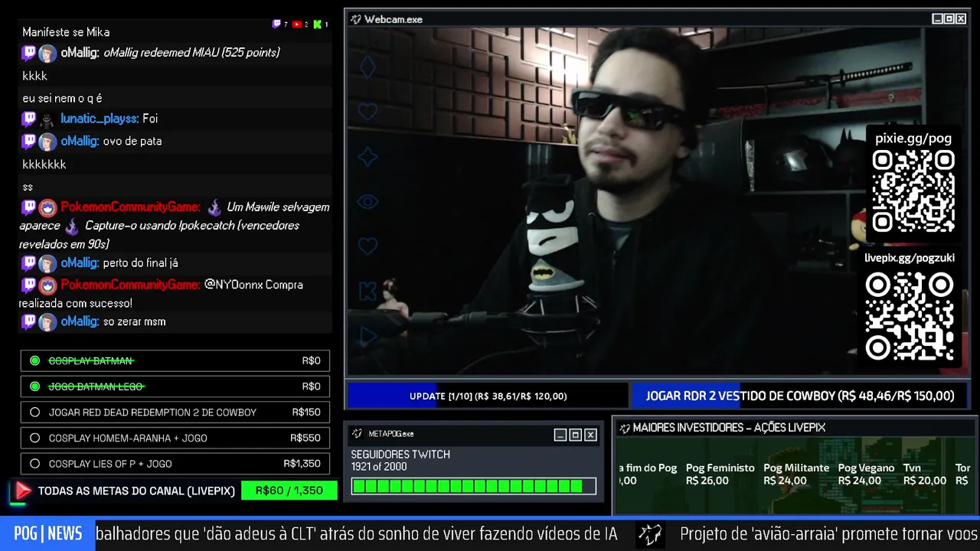Click the logo icon beside 'MAIORES INVESTIDORES'
The height and width of the screenshot is (551, 980).
click(x=624, y=428)
